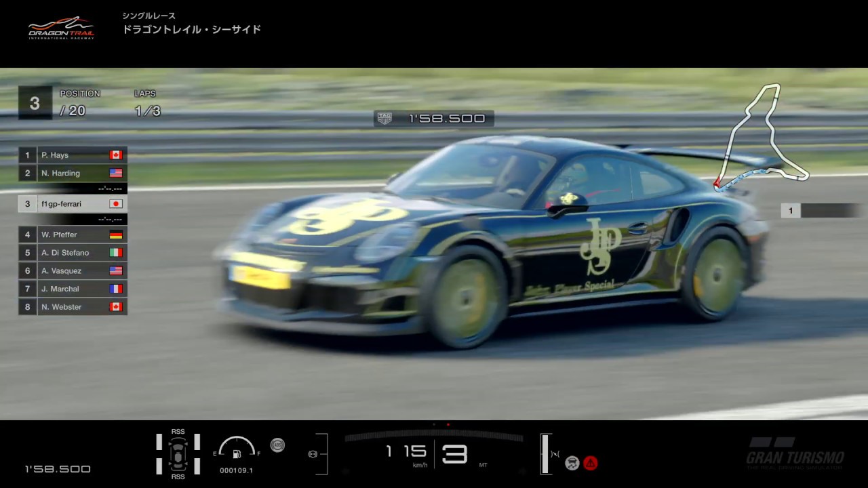Click the ABS indicator icon
868x488 pixels.
click(x=277, y=445)
